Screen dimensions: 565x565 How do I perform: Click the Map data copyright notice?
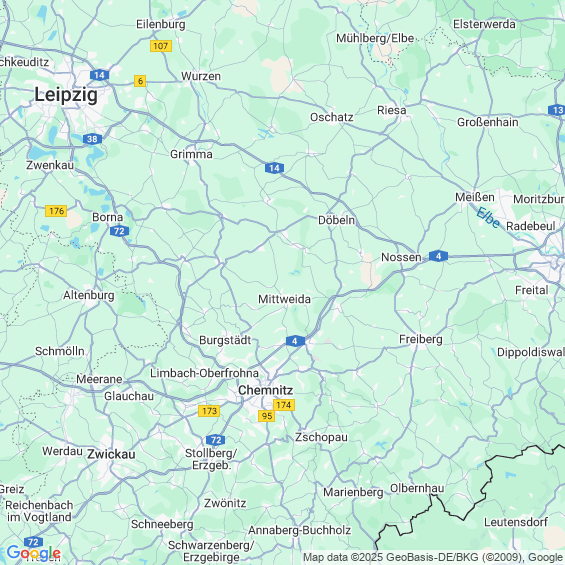[x=433, y=557]
